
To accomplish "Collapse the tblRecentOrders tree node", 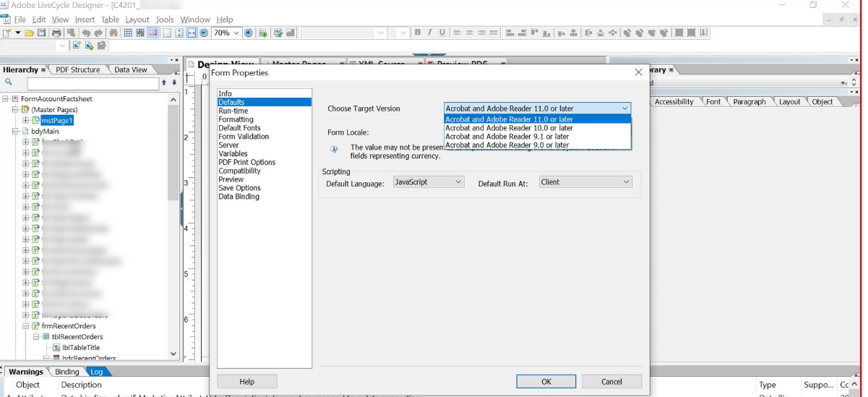I will click(x=35, y=337).
